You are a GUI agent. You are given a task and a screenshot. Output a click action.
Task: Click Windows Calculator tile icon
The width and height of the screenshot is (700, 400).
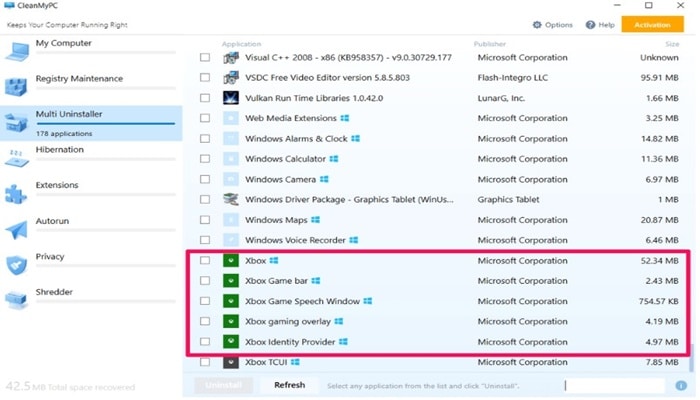pyautogui.click(x=231, y=159)
